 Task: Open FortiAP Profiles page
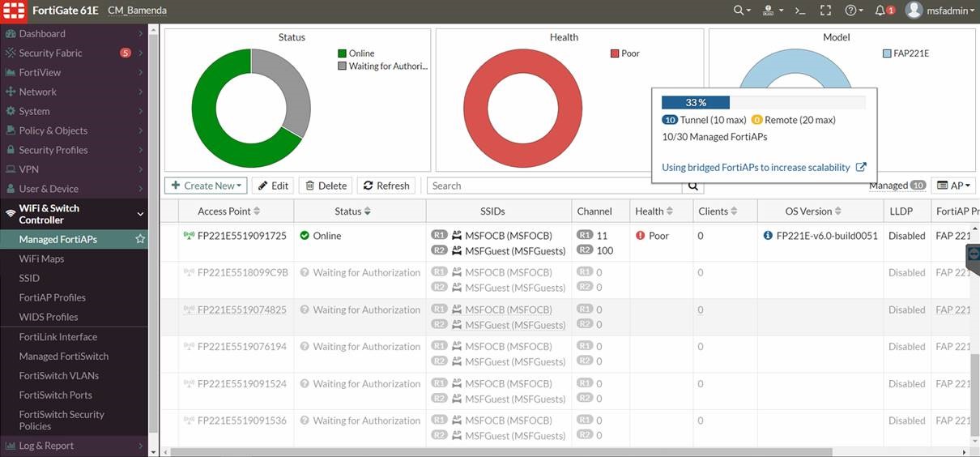pyautogui.click(x=53, y=297)
